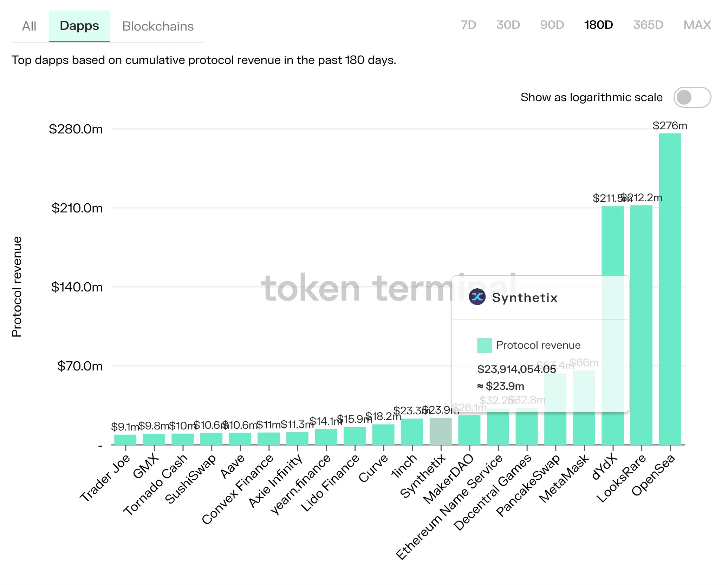Image resolution: width=728 pixels, height=585 pixels.
Task: Select the MetaMask bar
Action: pos(584,408)
